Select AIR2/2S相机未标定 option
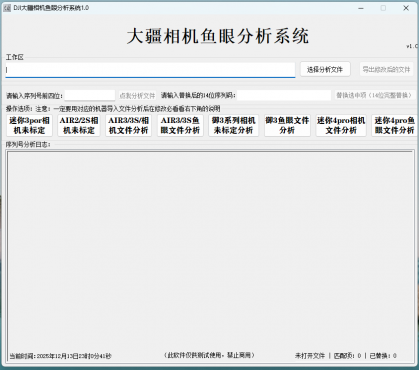The height and width of the screenshot is (370, 419). (x=79, y=125)
